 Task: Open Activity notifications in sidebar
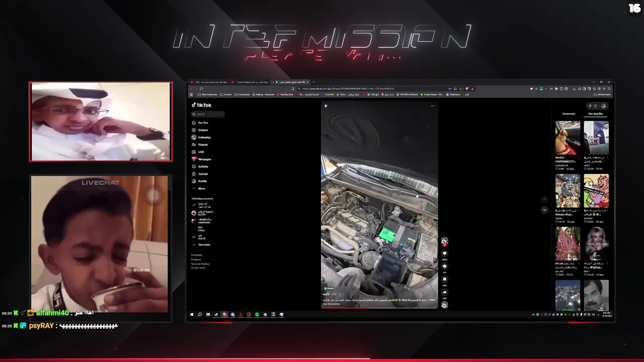[x=200, y=166]
